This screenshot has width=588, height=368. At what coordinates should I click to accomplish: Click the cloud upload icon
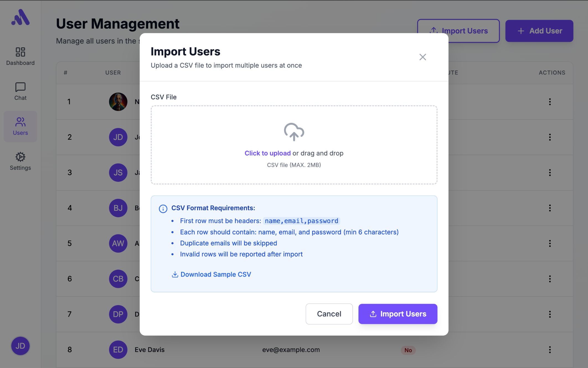294,132
